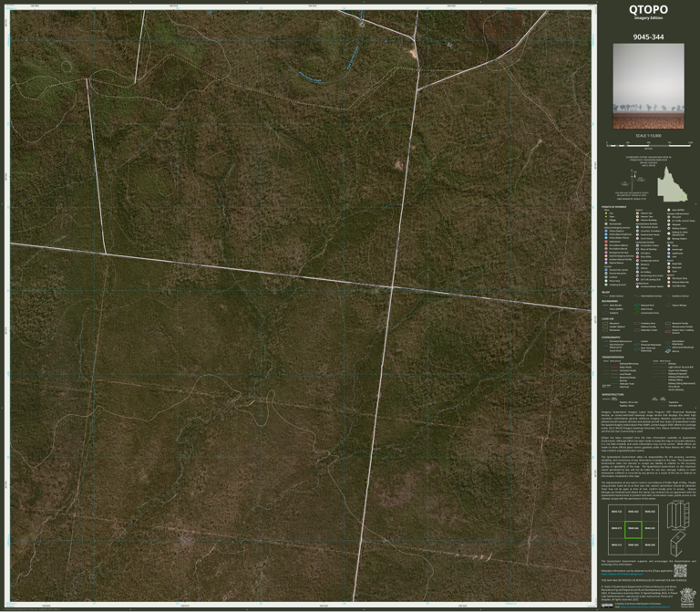Click the INFRASTRUCTURE legend heading
This screenshot has width=700, height=612.
[x=612, y=394]
